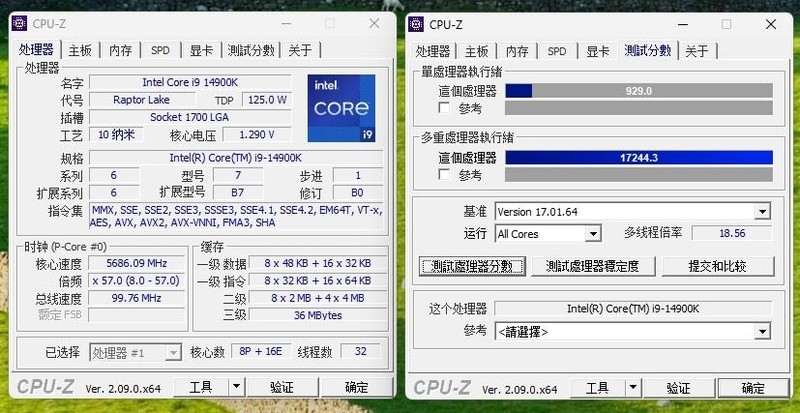Click the CPU-Z app icon in right window title bar
The width and height of the screenshot is (800, 413).
click(x=416, y=24)
